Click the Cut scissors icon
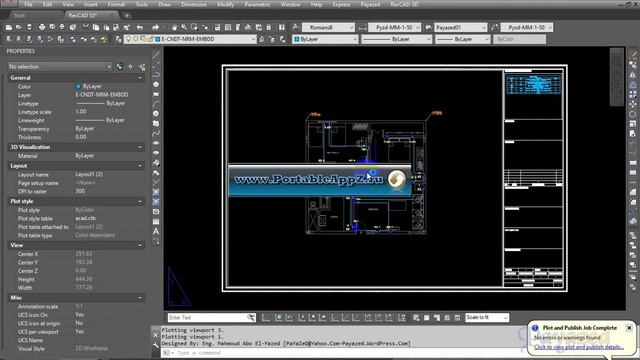Image resolution: width=640 pixels, height=360 pixels. tap(86, 27)
